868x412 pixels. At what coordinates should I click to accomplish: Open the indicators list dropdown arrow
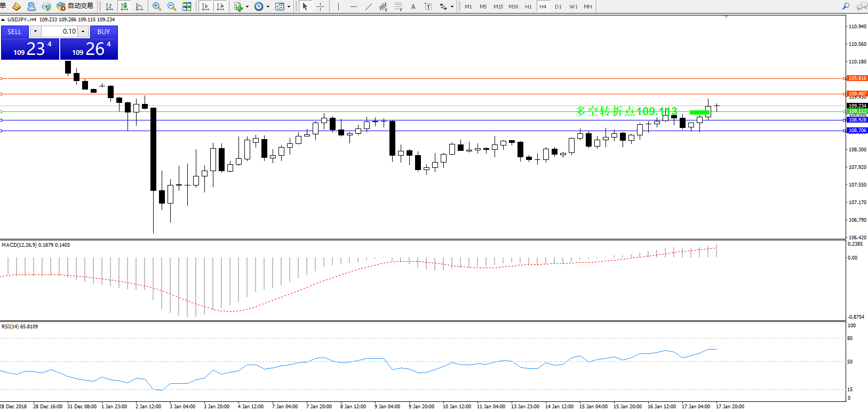(x=247, y=7)
